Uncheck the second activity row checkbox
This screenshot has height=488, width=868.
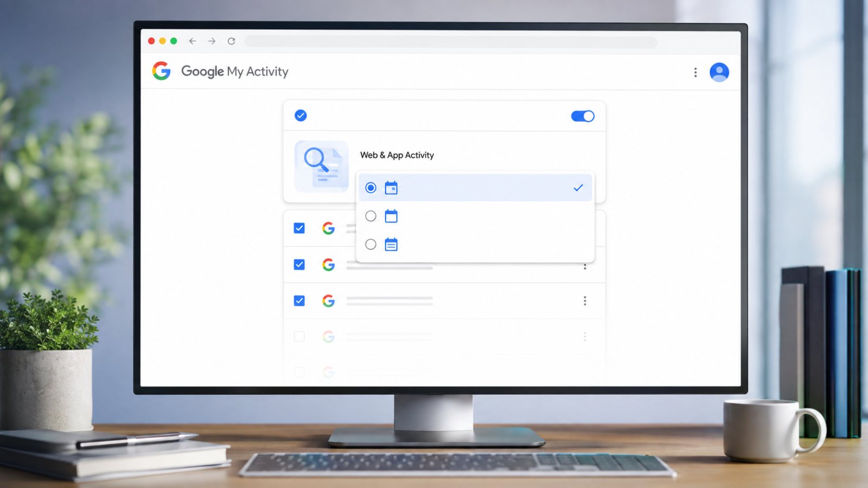click(299, 265)
